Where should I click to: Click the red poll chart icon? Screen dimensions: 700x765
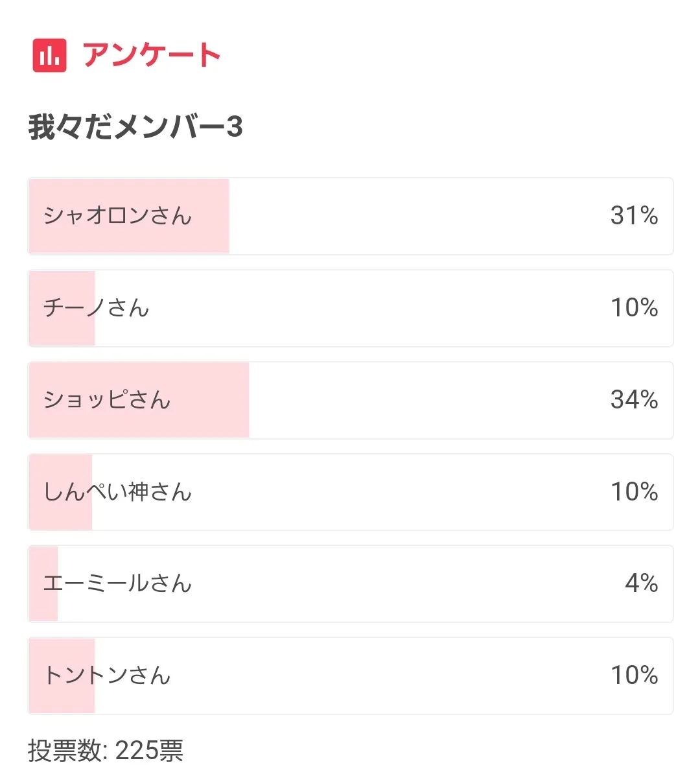[x=49, y=55]
